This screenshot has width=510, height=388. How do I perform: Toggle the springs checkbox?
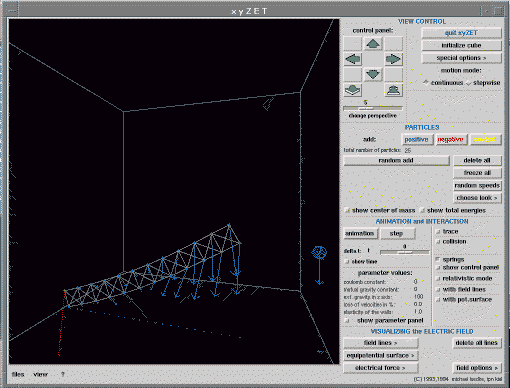(x=439, y=260)
